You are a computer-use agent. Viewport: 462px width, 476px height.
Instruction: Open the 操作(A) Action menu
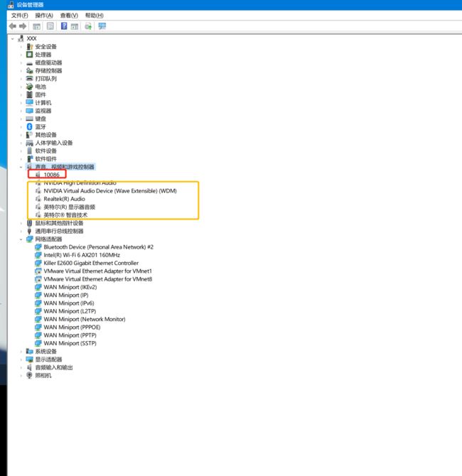44,16
